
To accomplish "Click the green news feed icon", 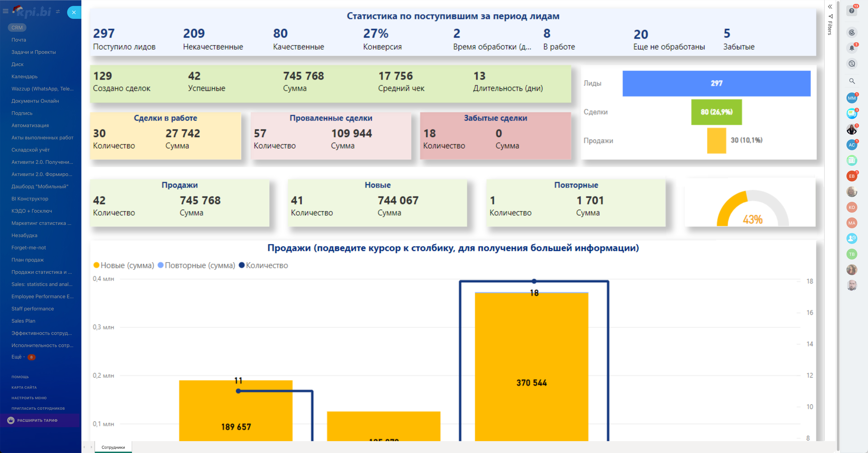I will pyautogui.click(x=852, y=160).
